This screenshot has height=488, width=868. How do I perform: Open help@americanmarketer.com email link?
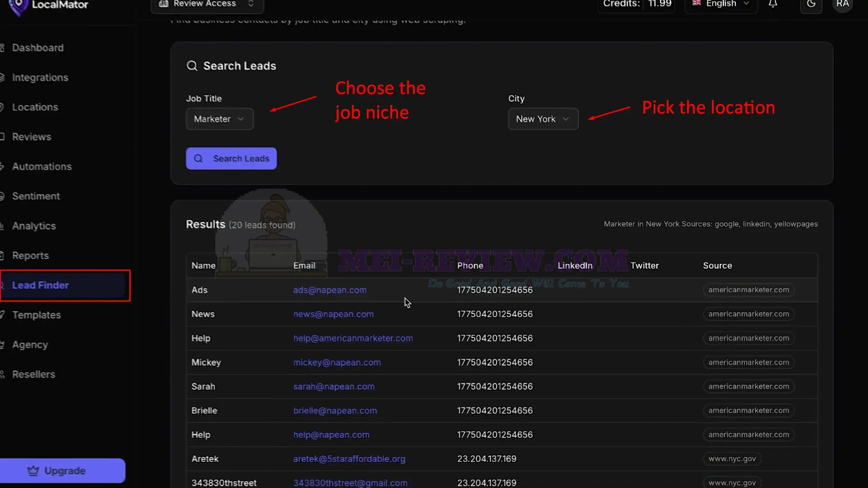click(x=353, y=338)
